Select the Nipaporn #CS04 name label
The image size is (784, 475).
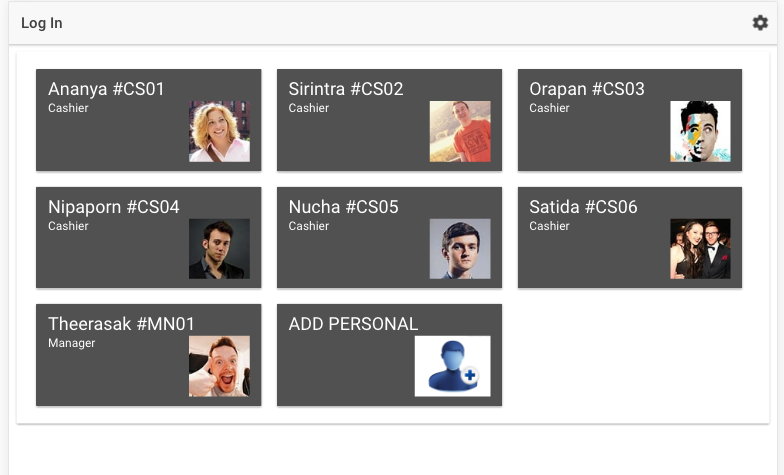114,207
